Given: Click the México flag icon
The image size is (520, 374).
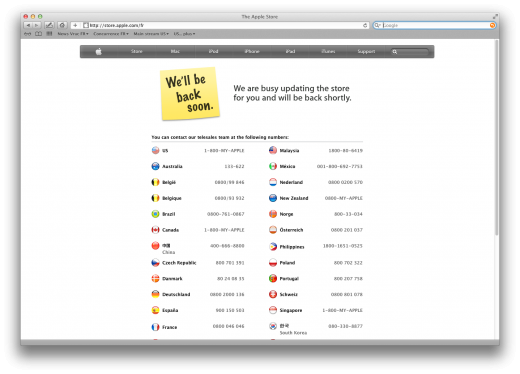Looking at the screenshot, I should point(273,166).
